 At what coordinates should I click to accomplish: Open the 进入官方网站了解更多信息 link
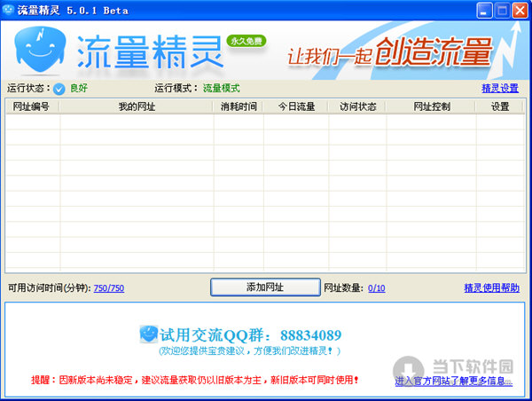pyautogui.click(x=453, y=381)
